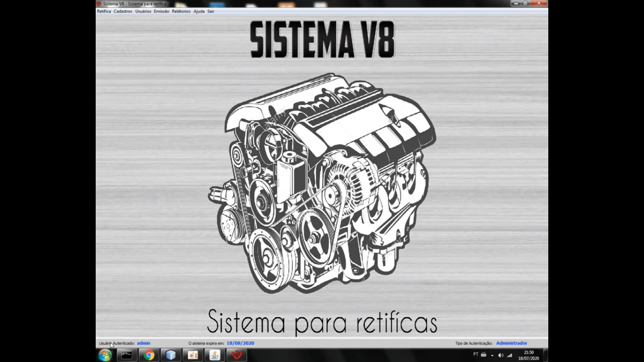Click the red Sistema V8 taskbar icon
Viewport: 644px width, 362px height.
237,355
